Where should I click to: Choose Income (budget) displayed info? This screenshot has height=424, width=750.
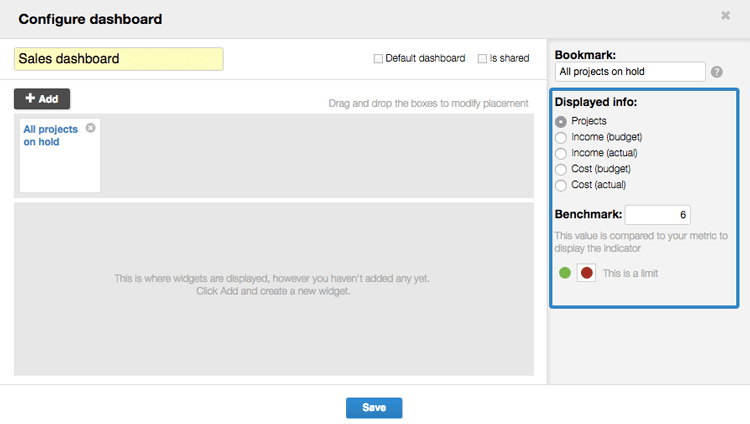[561, 137]
